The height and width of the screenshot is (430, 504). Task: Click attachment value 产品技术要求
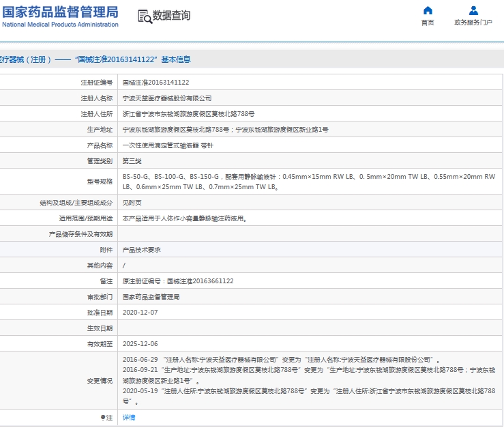point(141,250)
